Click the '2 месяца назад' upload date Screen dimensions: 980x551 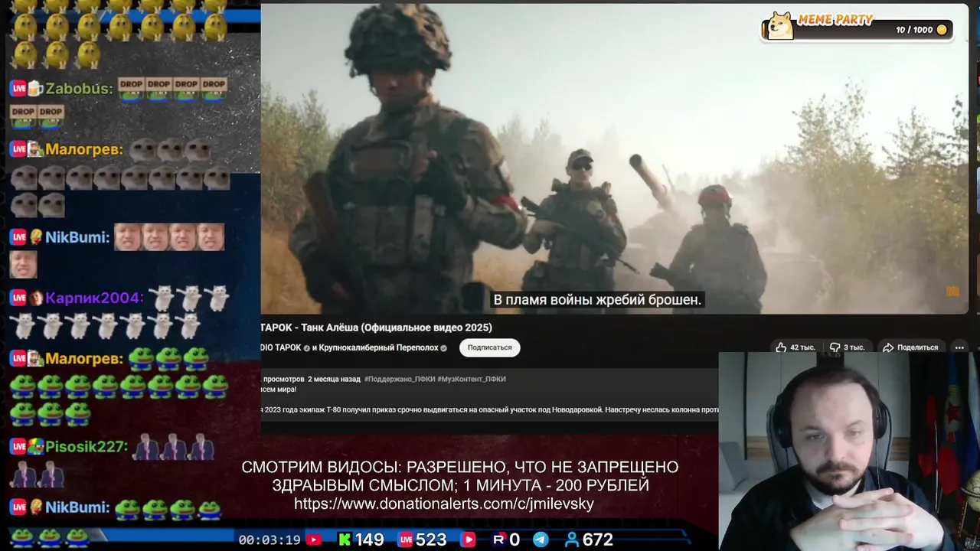click(334, 379)
